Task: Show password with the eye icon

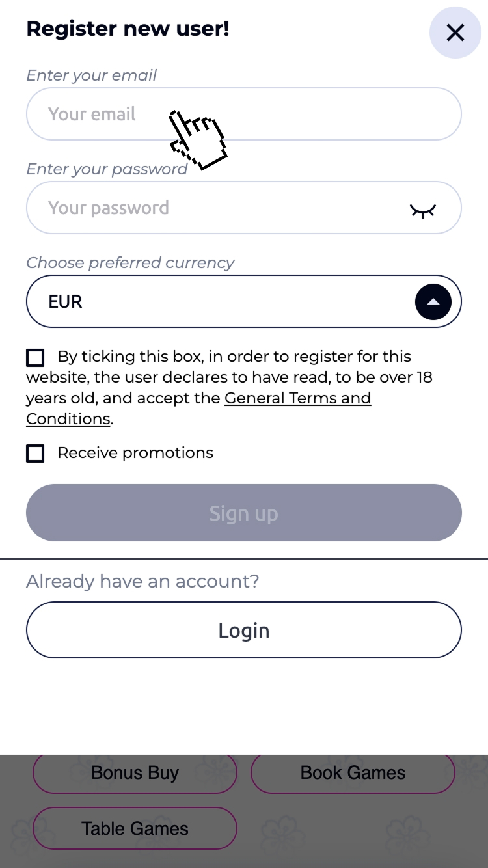Action: point(422,210)
